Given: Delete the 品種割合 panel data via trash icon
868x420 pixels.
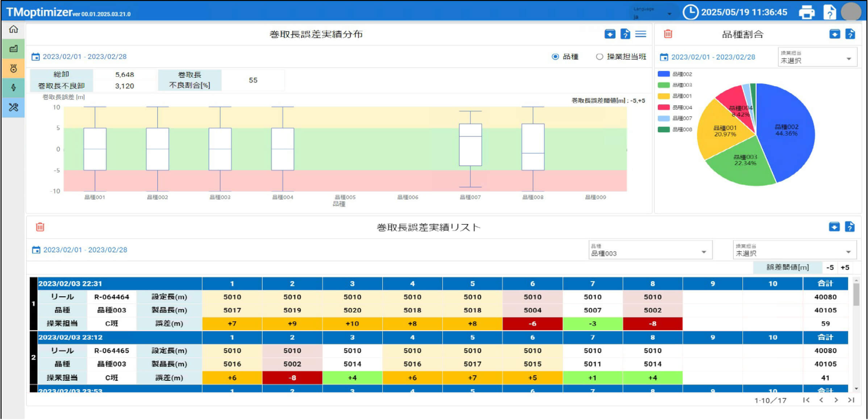Looking at the screenshot, I should (x=668, y=34).
